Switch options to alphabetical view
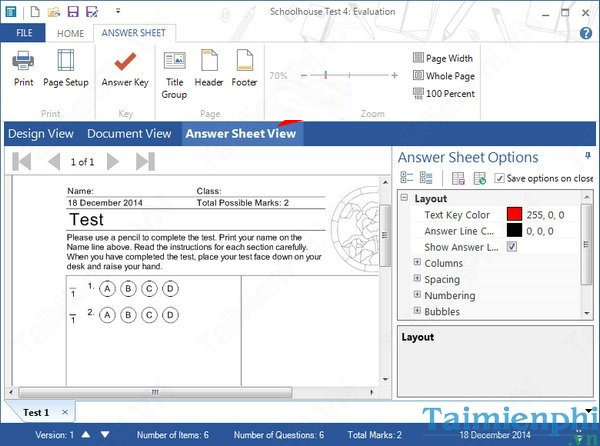 pos(426,178)
